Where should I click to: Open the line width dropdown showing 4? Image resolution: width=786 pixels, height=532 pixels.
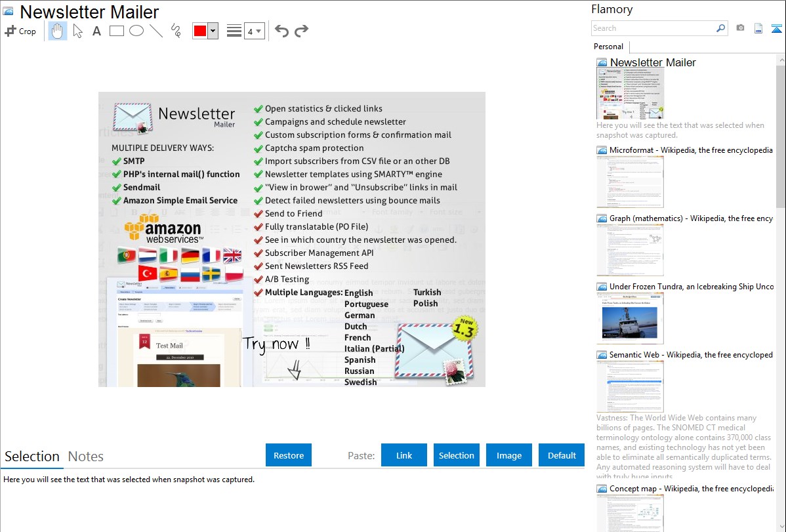pos(255,31)
